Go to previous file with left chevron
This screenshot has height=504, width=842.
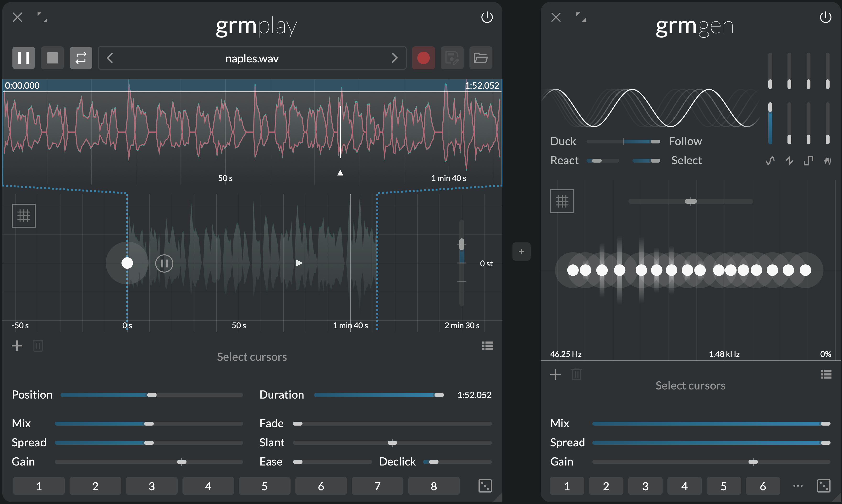coord(110,58)
